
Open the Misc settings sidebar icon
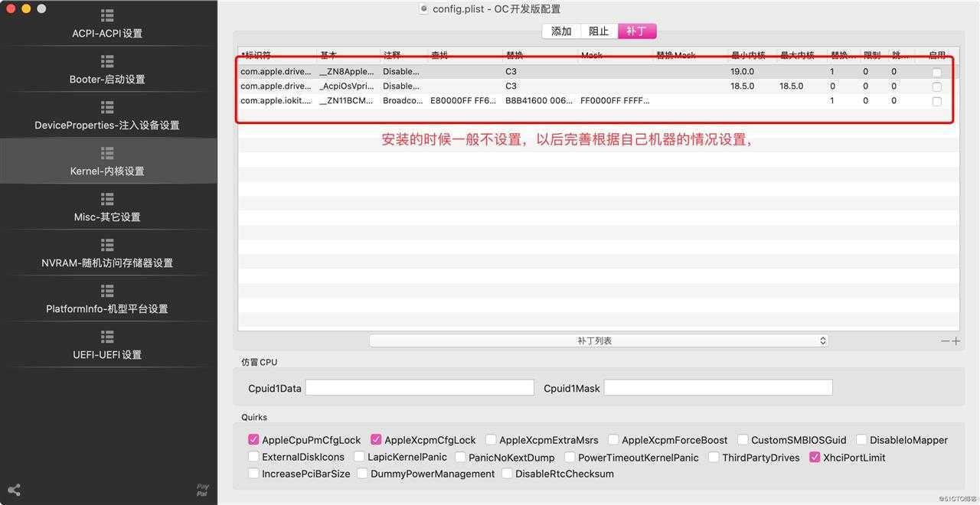tap(107, 199)
